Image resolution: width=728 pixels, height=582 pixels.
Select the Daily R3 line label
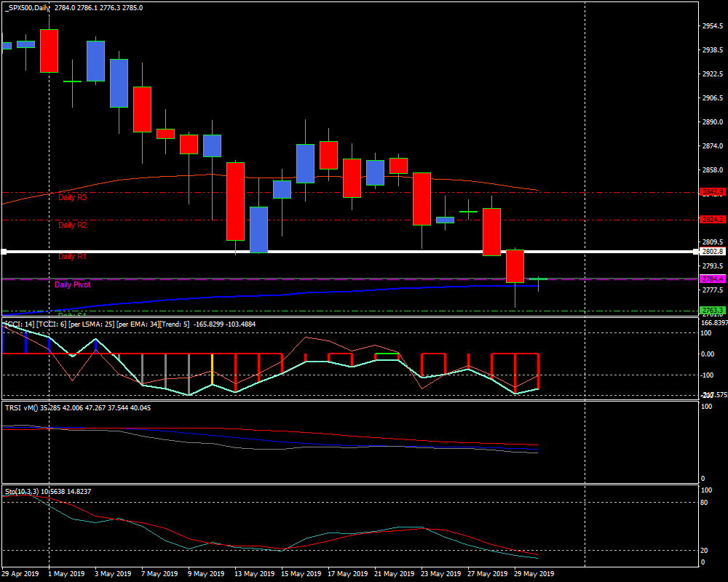coord(72,197)
